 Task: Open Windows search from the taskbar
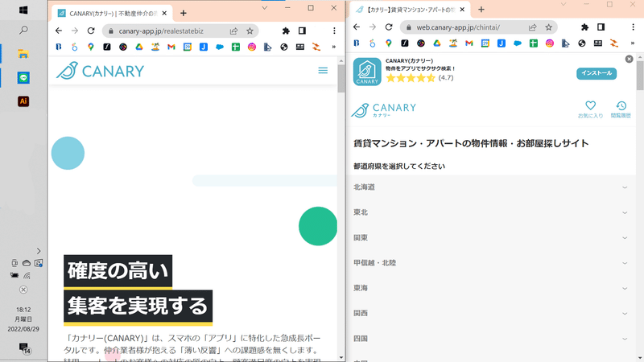pyautogui.click(x=23, y=30)
